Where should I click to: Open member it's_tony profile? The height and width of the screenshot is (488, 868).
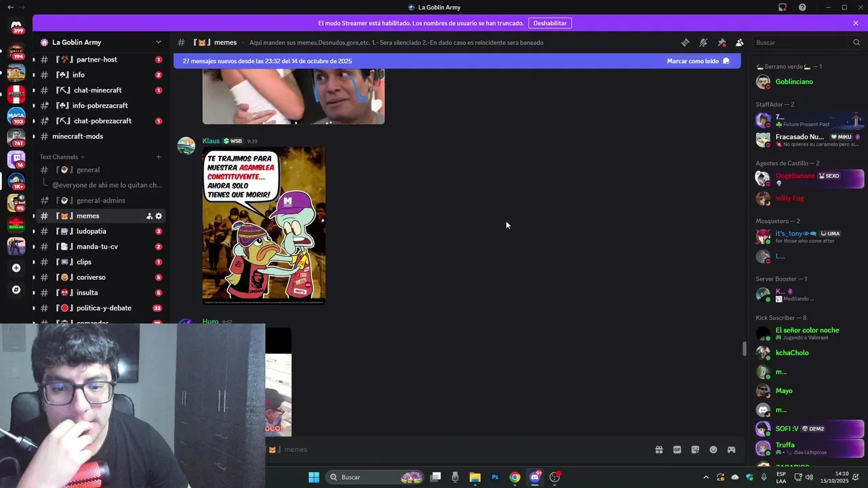click(x=808, y=237)
